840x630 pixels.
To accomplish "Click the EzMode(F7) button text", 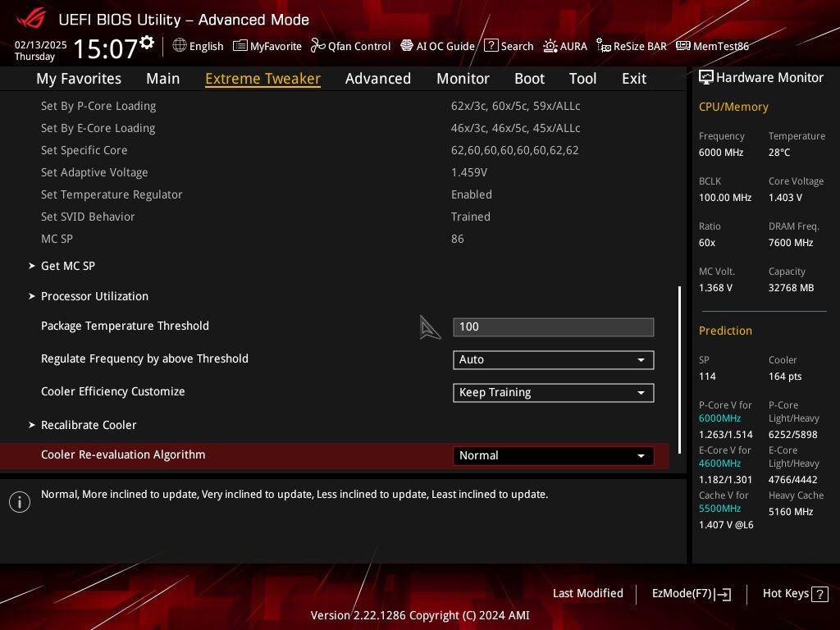I will 682,594.
